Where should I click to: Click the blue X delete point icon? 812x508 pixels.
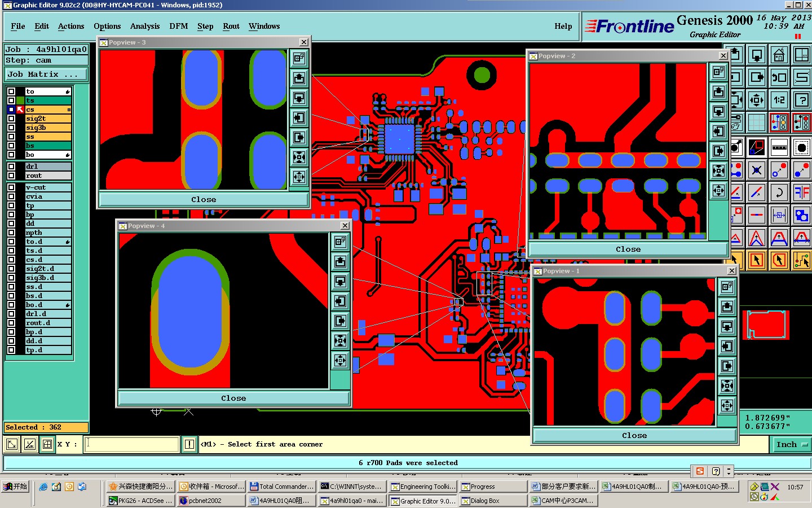tap(757, 170)
